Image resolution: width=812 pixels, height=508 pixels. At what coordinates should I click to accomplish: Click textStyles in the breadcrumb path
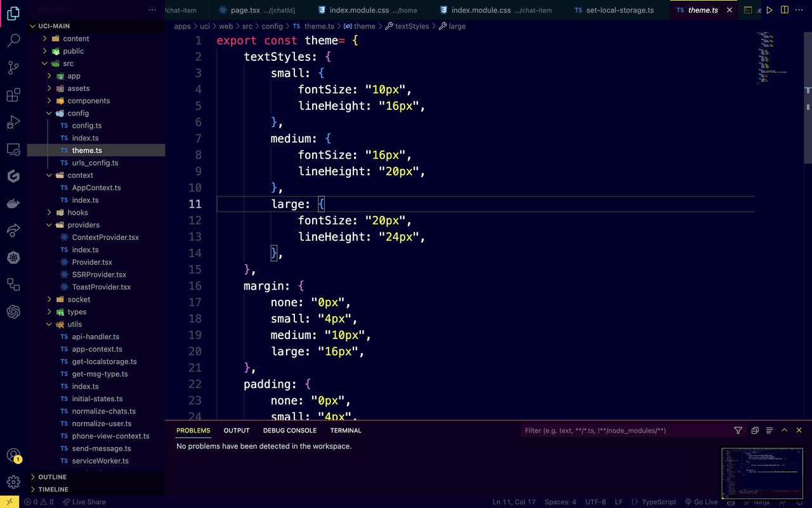[x=412, y=26]
